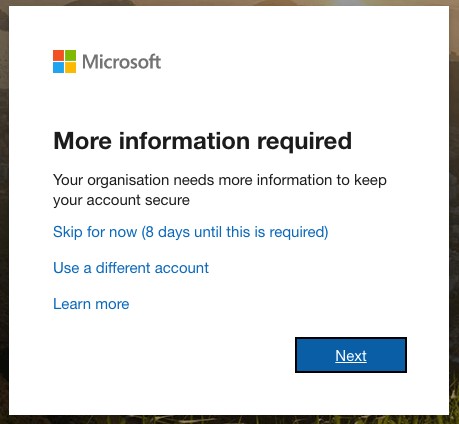Click the background image left of the dialog
Screen dimensions: 459x424
point(4,213)
